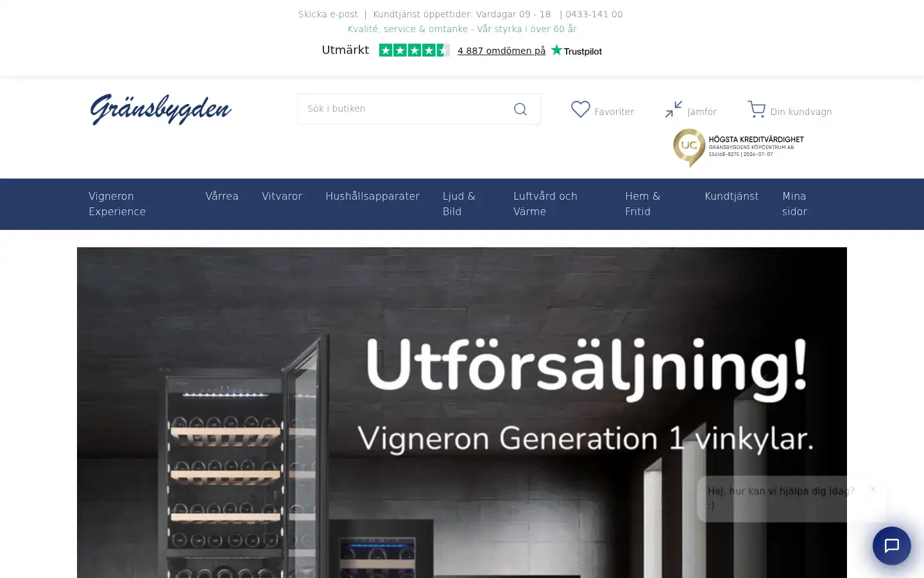Open the Vårrea menu item

pyautogui.click(x=222, y=196)
